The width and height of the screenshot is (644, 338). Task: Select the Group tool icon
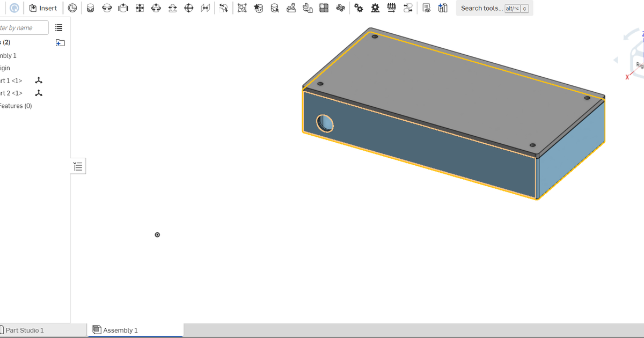click(241, 8)
